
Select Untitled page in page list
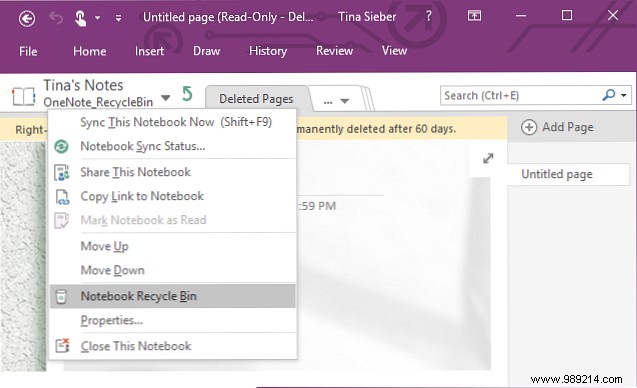click(569, 174)
